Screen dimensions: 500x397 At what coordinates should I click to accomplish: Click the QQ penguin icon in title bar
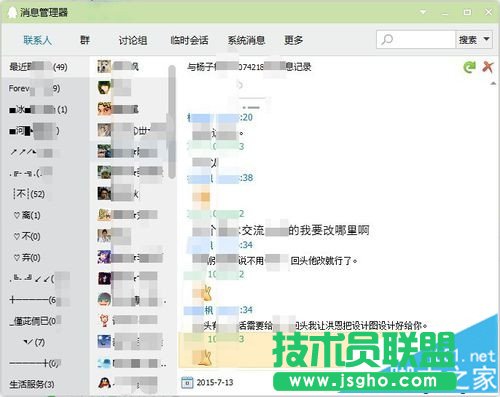click(x=12, y=12)
